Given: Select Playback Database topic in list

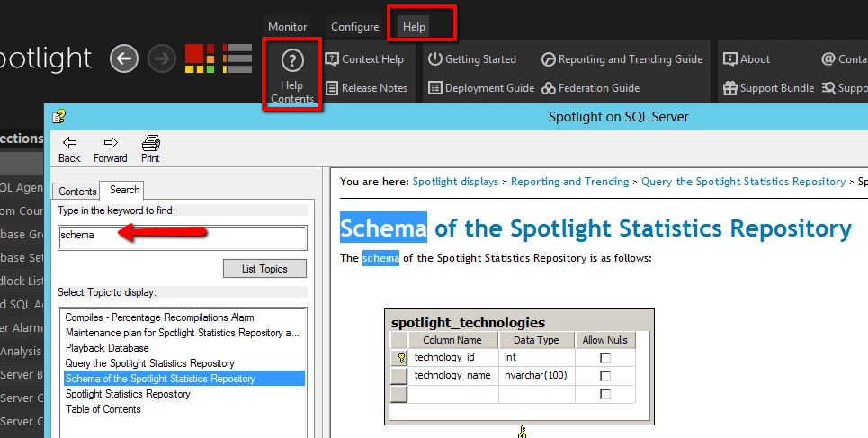Looking at the screenshot, I should [107, 348].
